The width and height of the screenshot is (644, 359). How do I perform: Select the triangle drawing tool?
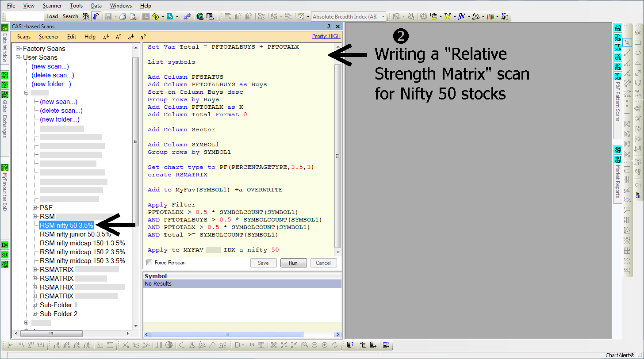click(x=638, y=63)
